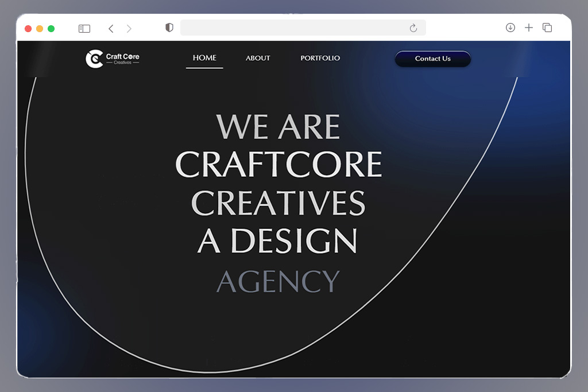588x392 pixels.
Task: Click the Craft Core circular logo icon
Action: pyautogui.click(x=94, y=59)
